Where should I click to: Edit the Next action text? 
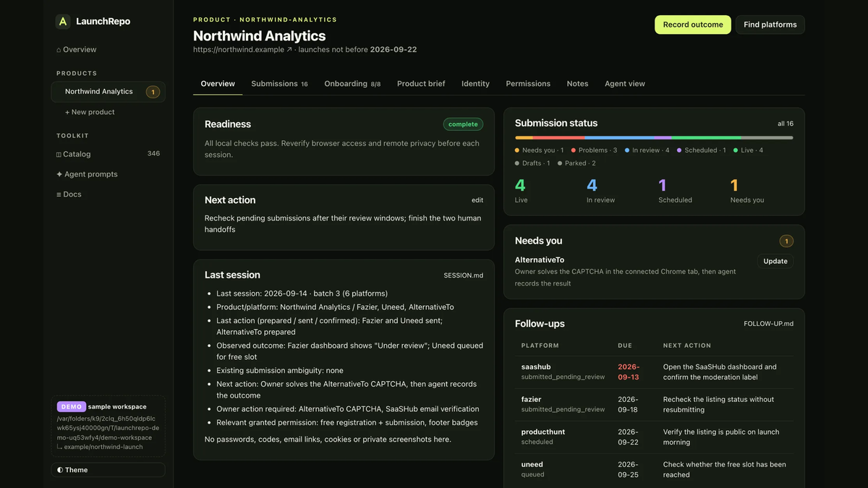[x=477, y=200]
